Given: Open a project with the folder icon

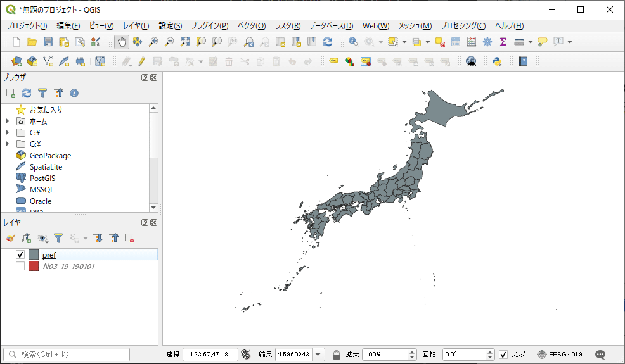Looking at the screenshot, I should click(32, 42).
